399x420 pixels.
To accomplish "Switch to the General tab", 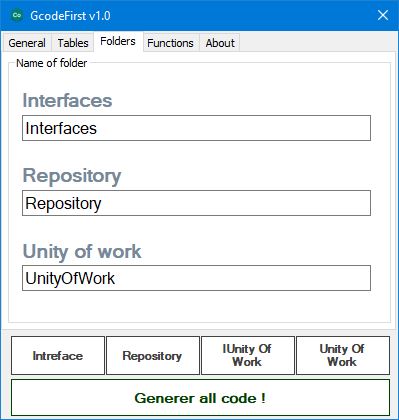I will (x=27, y=43).
